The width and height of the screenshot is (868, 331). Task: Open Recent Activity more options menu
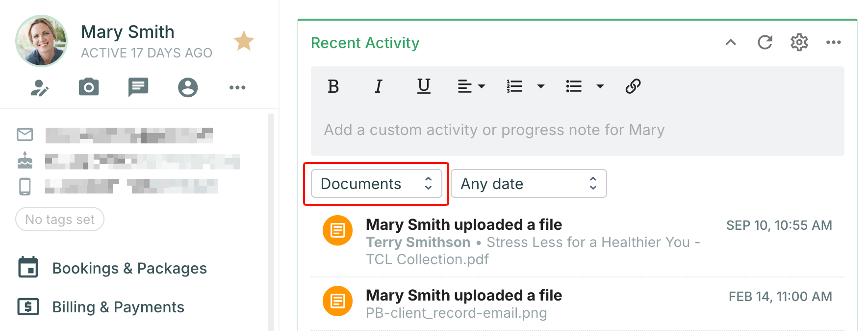pyautogui.click(x=833, y=43)
